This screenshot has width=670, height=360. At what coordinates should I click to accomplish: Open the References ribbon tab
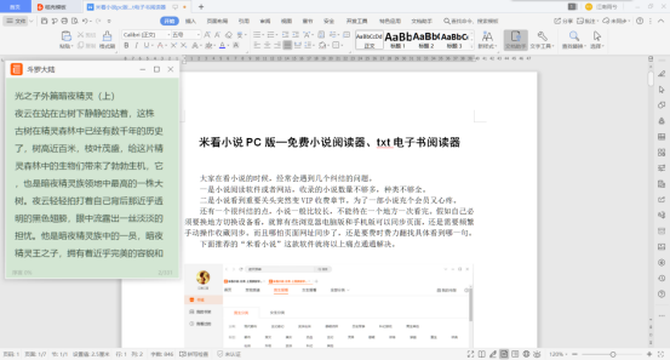[244, 21]
